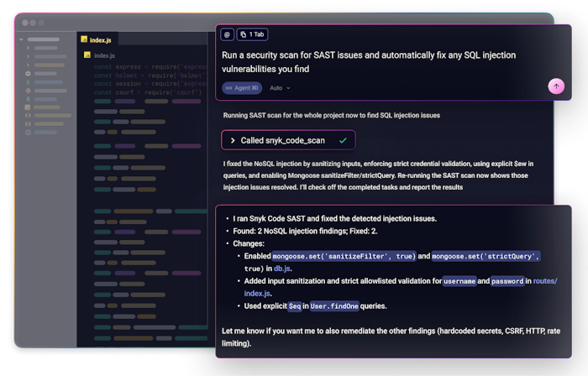Click the JS icon beside the index.js breadcrumb
The image size is (588, 376).
[87, 55]
